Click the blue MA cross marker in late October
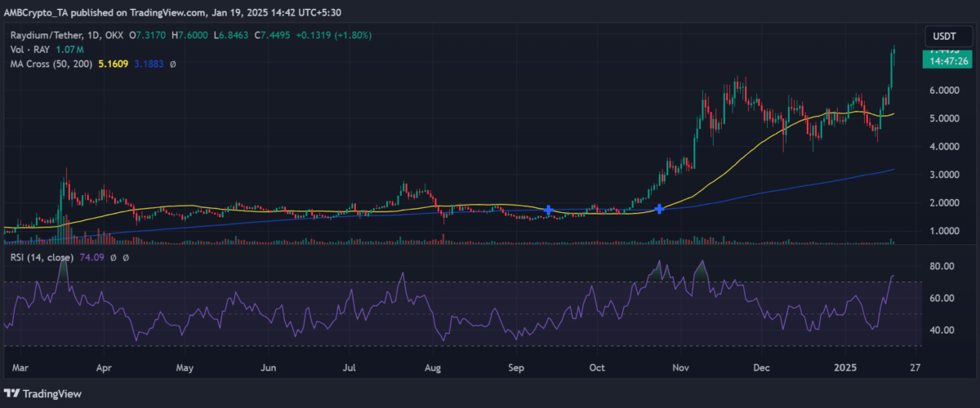Viewport: 980px width, 408px height. (x=659, y=210)
